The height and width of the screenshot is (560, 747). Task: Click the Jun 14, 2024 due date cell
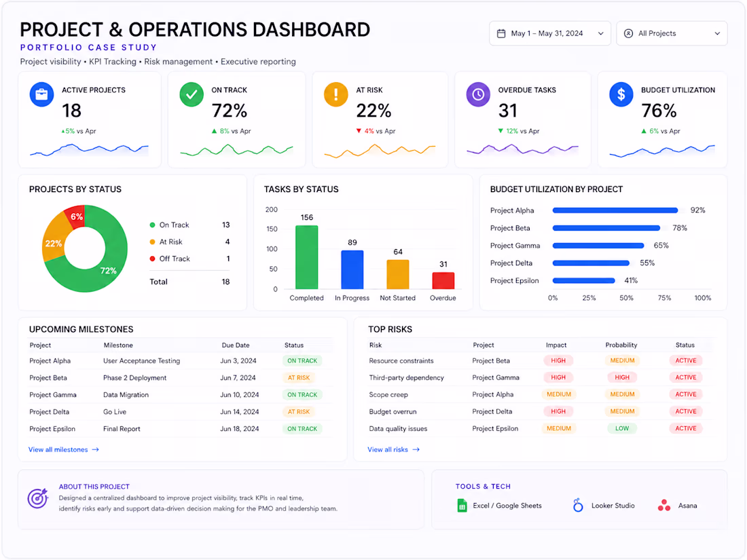coord(240,412)
